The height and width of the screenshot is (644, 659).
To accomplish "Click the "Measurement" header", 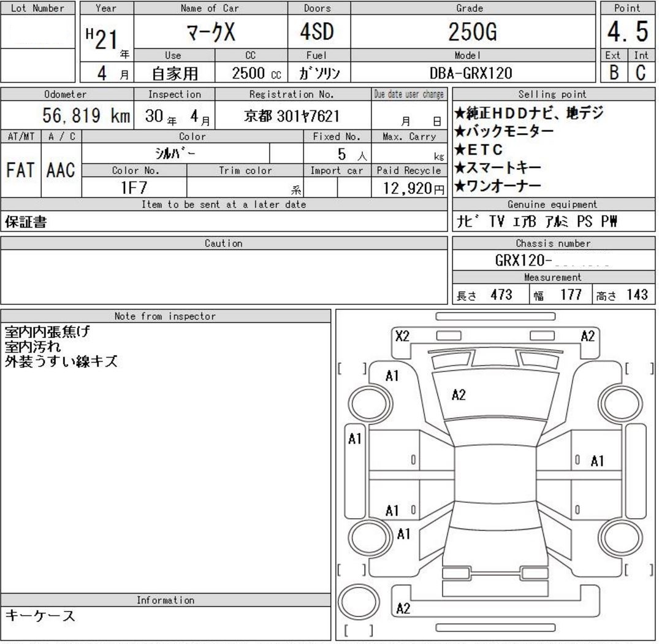I will [x=553, y=277].
